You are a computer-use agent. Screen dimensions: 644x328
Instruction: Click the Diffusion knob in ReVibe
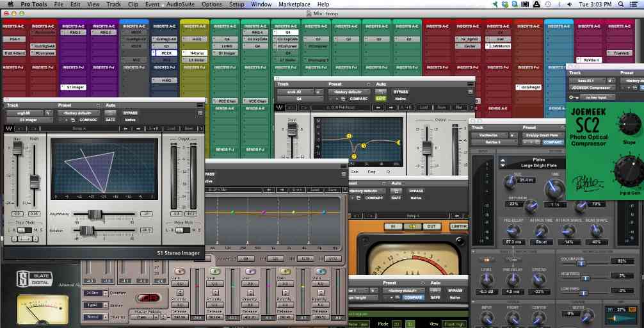pyautogui.click(x=531, y=205)
